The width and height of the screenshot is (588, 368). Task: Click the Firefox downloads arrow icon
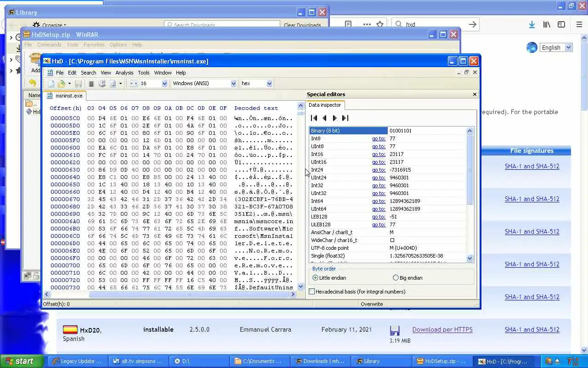[x=531, y=24]
